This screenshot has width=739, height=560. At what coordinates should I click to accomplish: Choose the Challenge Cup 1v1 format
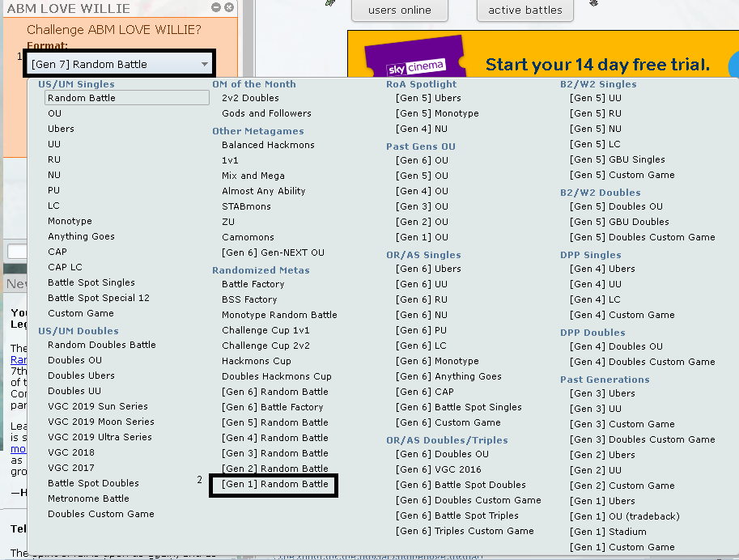pyautogui.click(x=265, y=330)
